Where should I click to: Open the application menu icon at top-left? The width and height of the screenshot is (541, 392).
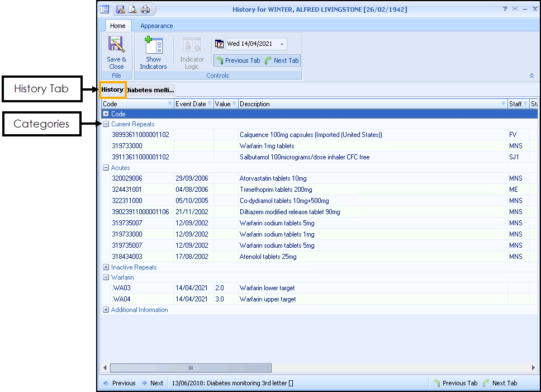[105, 10]
